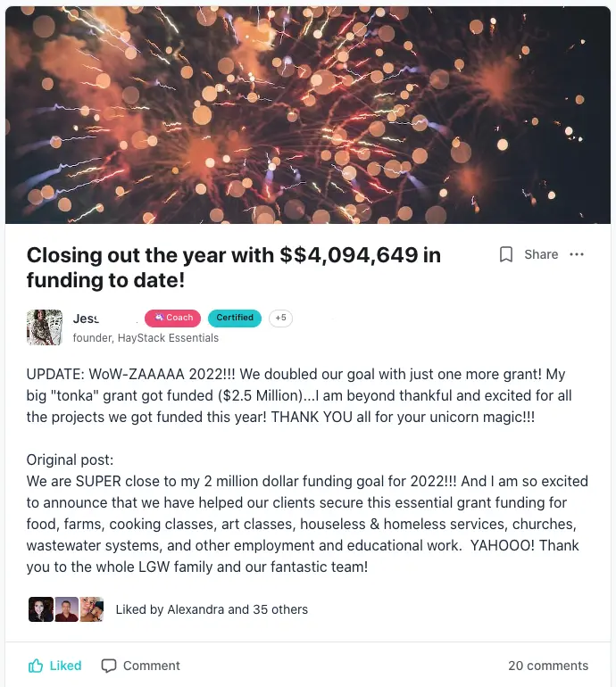Screen dimensions: 616x687
Task: Show list of Alexandra and 35 others
Action: point(212,609)
